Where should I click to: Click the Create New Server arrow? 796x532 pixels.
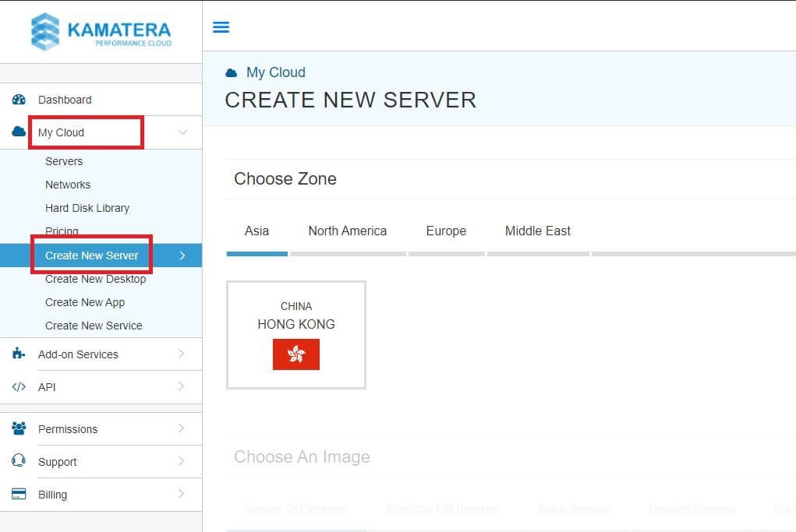pos(182,255)
